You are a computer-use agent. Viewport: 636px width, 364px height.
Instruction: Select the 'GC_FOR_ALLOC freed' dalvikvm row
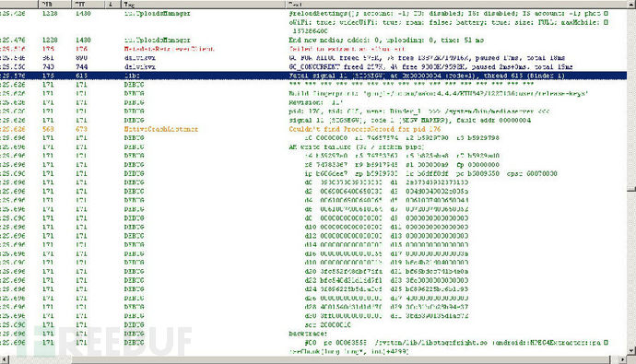[313, 57]
